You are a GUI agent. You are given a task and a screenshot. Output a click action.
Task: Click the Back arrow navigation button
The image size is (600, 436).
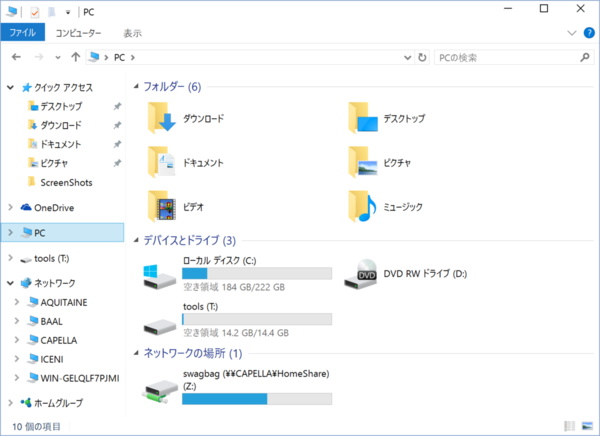(x=16, y=57)
